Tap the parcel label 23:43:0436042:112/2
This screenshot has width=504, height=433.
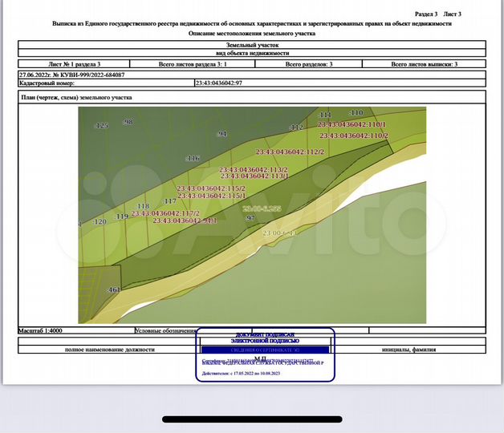(289, 152)
